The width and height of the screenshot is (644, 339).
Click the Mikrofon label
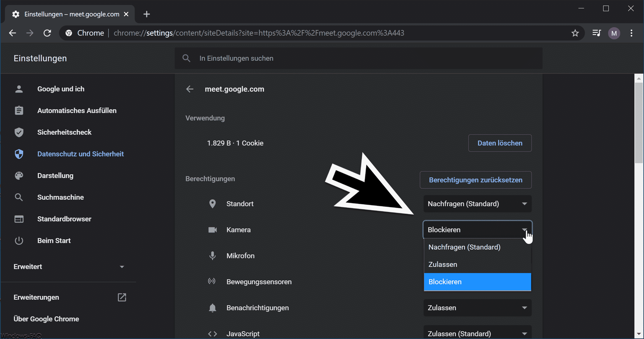click(241, 256)
